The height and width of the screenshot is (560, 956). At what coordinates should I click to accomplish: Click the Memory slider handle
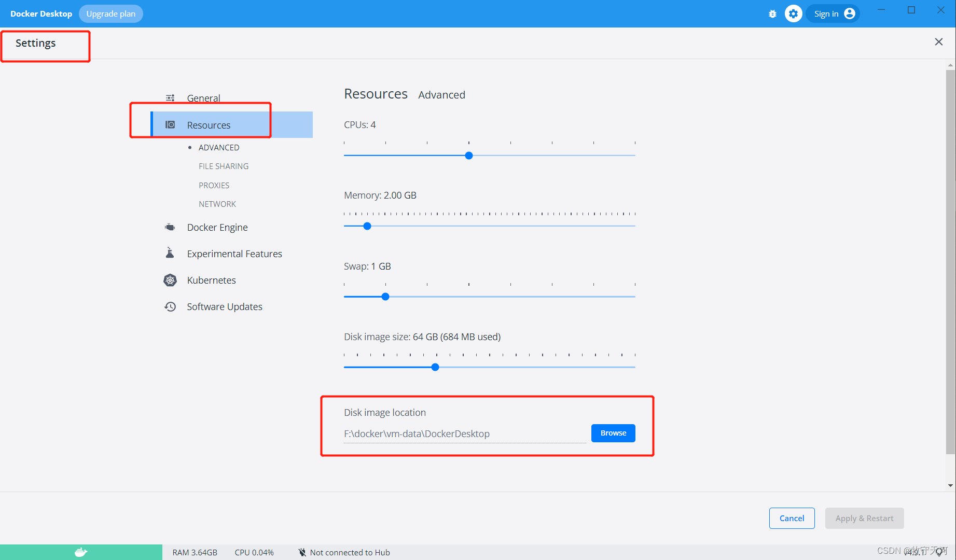[x=367, y=226]
